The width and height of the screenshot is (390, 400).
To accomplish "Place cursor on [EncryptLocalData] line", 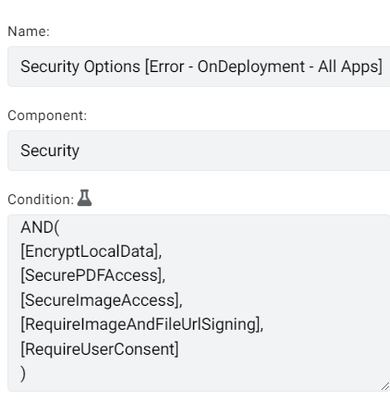I will (x=91, y=252).
